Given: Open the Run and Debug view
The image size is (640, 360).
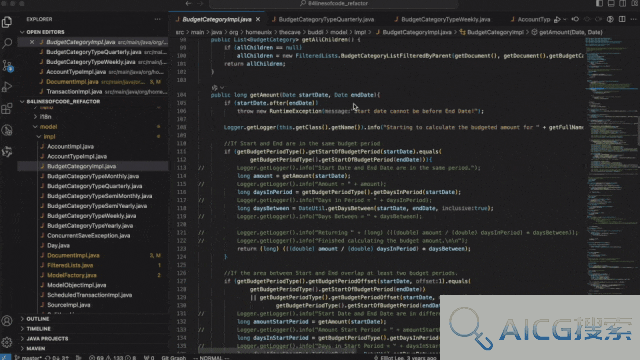Looking at the screenshot, I should [x=7, y=87].
